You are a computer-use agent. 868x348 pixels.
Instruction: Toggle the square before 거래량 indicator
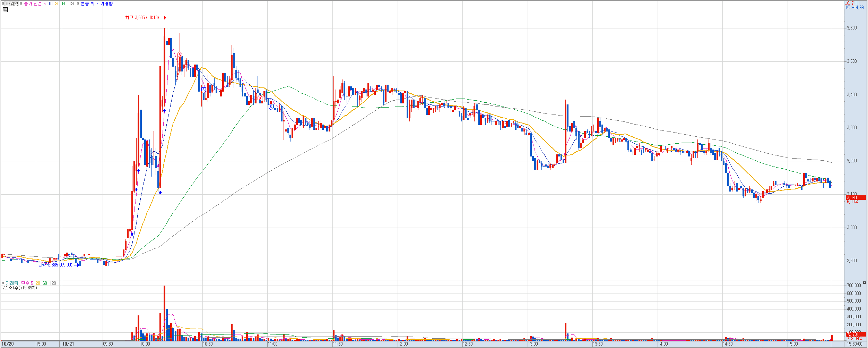coord(3,283)
